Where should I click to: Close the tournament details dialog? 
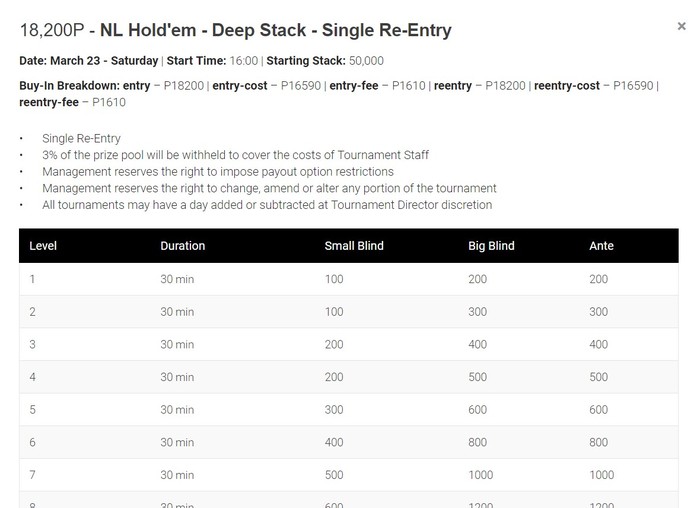[681, 26]
